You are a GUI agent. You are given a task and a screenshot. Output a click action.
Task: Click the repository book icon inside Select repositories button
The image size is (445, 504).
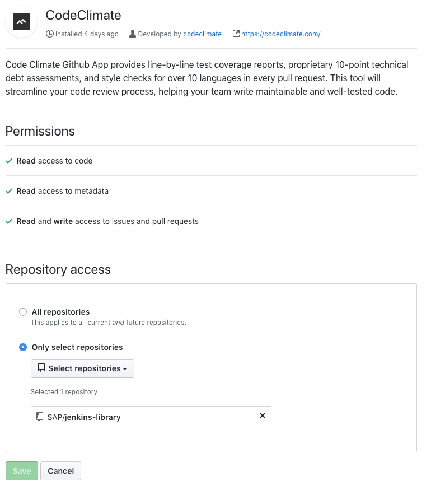(41, 368)
